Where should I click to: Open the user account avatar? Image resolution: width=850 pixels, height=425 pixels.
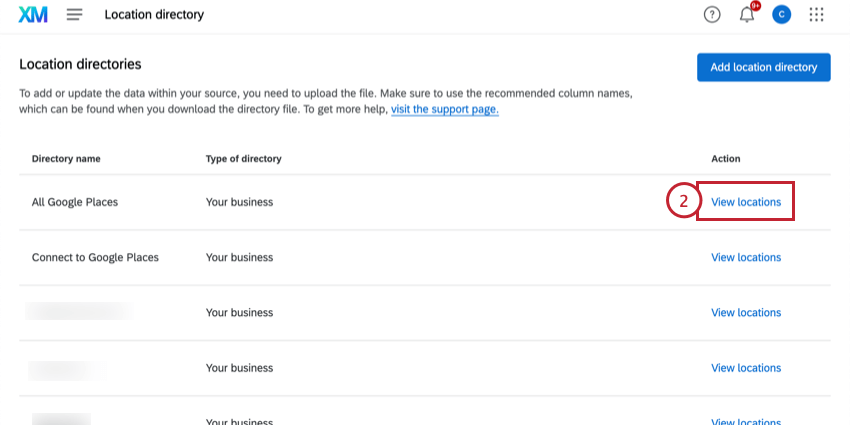pyautogui.click(x=782, y=15)
